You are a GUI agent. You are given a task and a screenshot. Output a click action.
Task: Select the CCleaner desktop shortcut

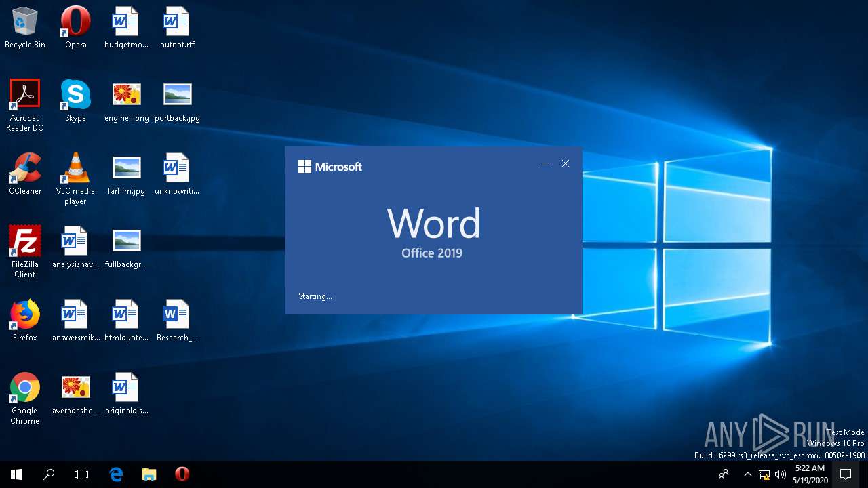click(x=25, y=174)
